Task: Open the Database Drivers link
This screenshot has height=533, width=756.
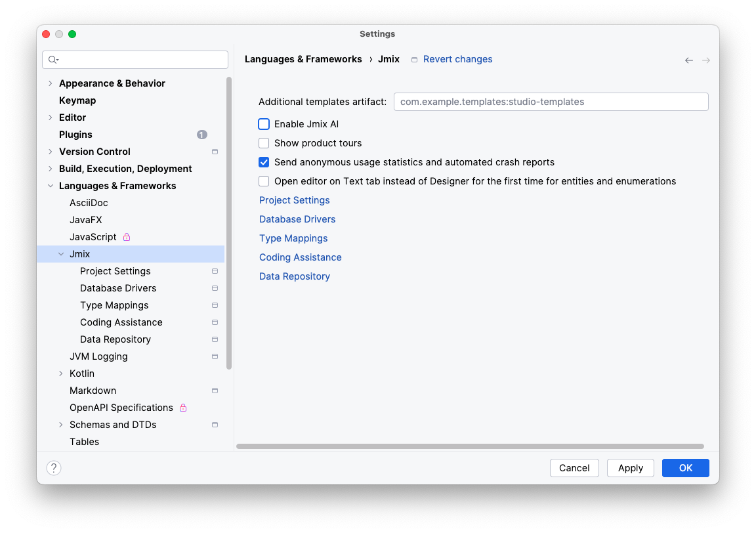Action: pos(297,219)
